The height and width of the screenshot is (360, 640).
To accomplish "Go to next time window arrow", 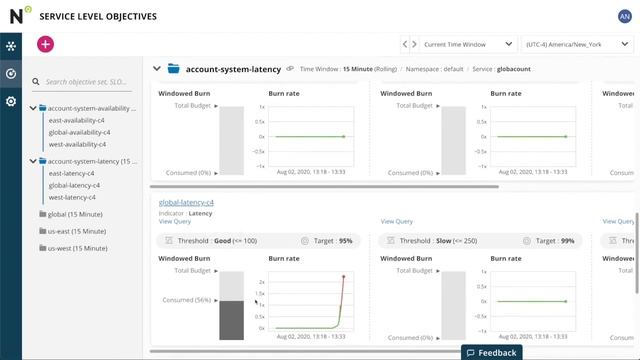I will [x=414, y=44].
